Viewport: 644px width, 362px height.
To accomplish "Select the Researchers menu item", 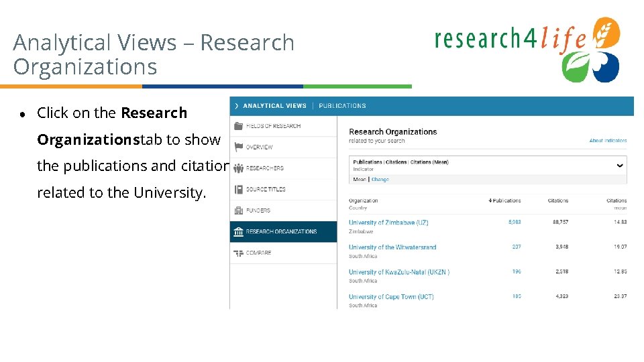I will click(283, 168).
